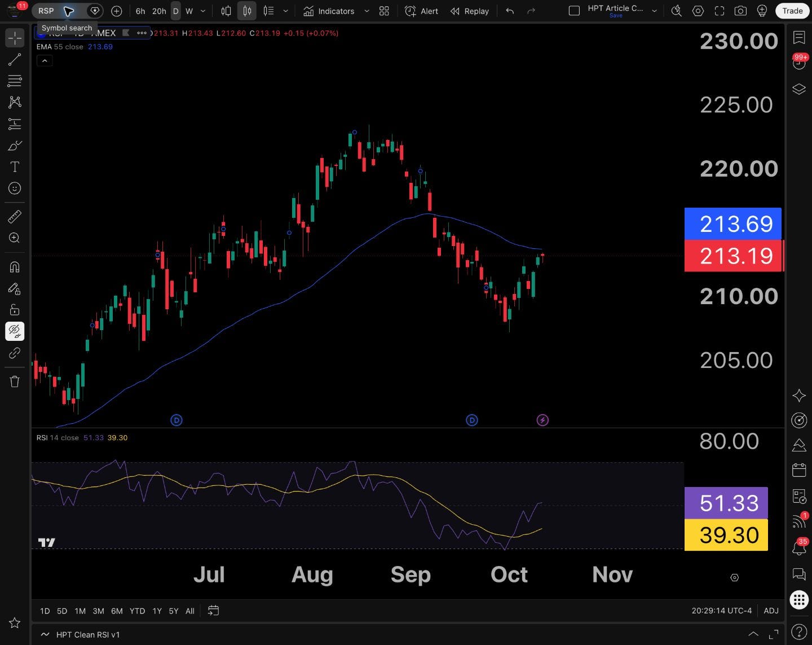This screenshot has width=812, height=645.
Task: Expand HPT Article layout dropdown
Action: 654,11
